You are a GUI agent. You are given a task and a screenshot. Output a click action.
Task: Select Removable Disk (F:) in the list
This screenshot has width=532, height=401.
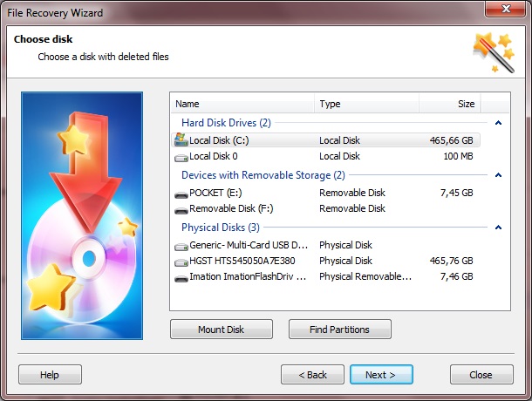[231, 208]
